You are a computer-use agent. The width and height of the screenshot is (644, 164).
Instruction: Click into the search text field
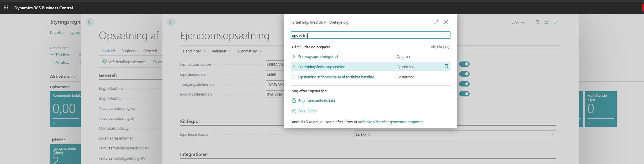[x=370, y=36]
